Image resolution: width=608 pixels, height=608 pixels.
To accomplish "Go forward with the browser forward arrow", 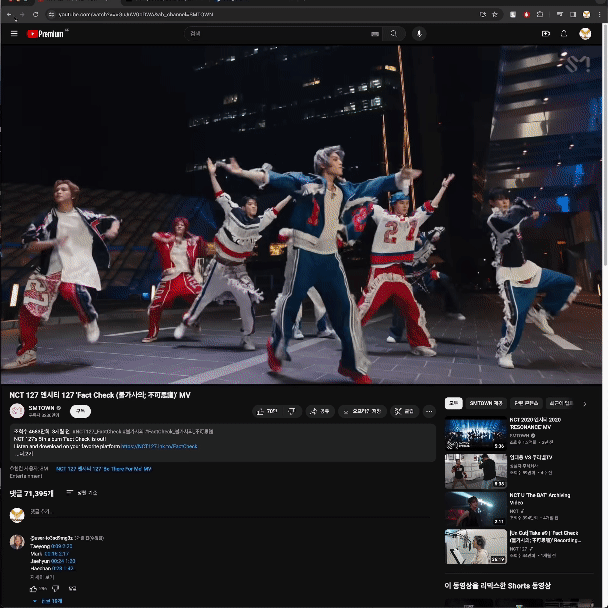I will tap(22, 14).
